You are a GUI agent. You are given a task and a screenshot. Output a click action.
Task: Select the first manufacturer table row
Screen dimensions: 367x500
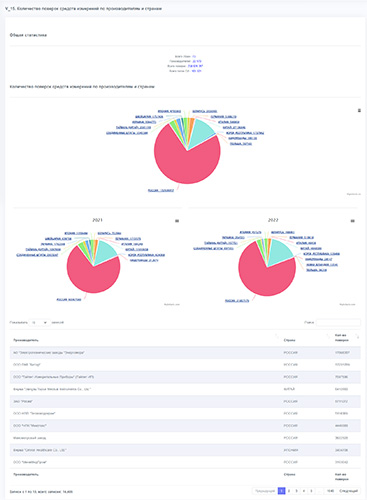click(185, 352)
